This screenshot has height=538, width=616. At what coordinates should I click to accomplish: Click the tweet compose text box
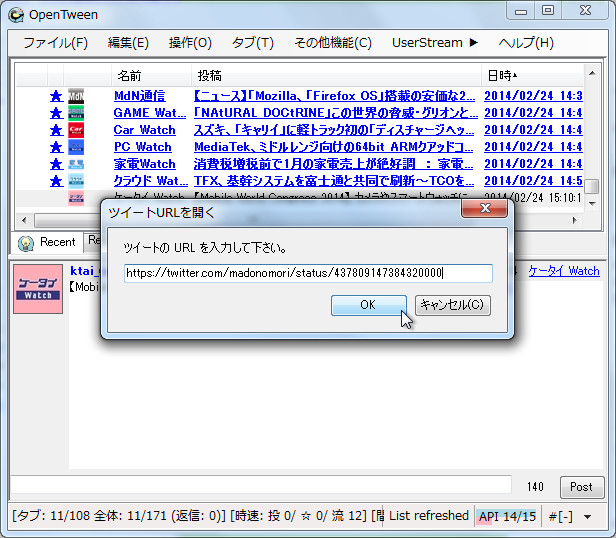point(261,485)
